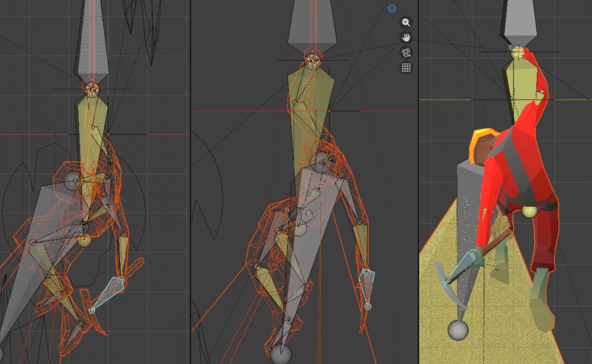Toggle the camera view icon
Image resolution: width=592 pixels, height=364 pixels.
coord(406,53)
